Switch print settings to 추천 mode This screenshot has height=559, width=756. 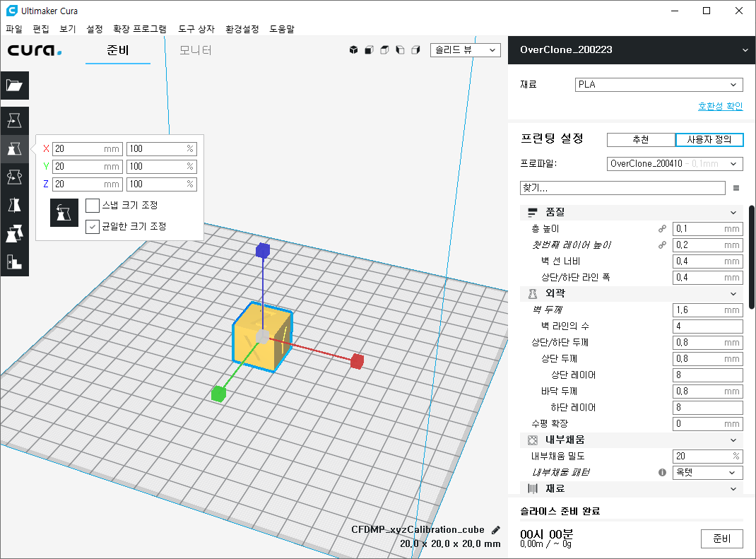click(x=641, y=140)
